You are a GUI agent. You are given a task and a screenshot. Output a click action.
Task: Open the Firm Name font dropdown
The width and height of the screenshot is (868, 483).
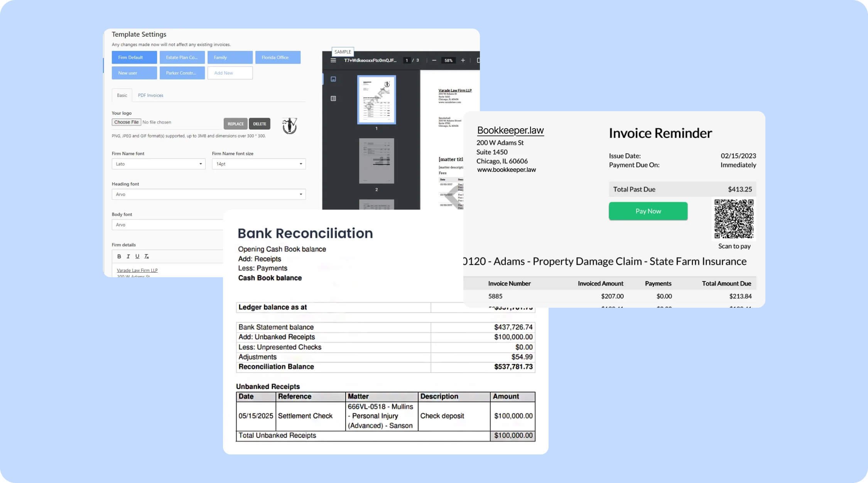pyautogui.click(x=158, y=164)
